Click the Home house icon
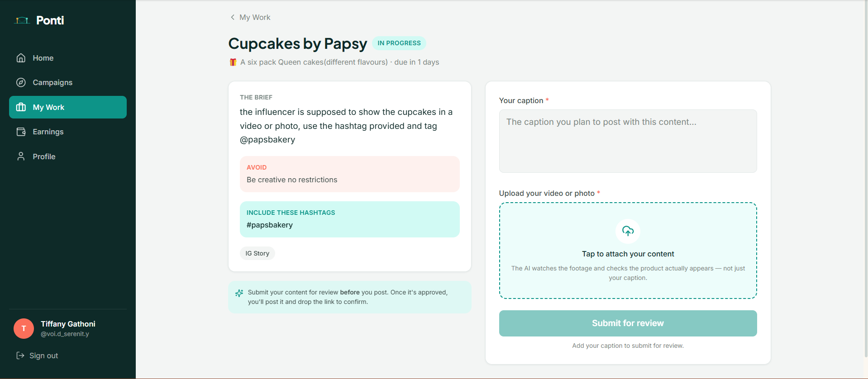868x379 pixels. (21, 58)
